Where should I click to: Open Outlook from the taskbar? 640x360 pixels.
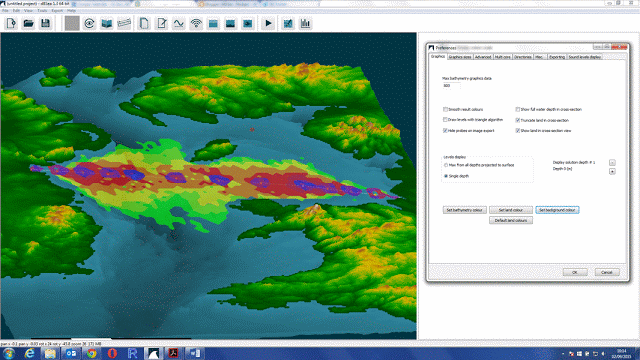(71, 353)
